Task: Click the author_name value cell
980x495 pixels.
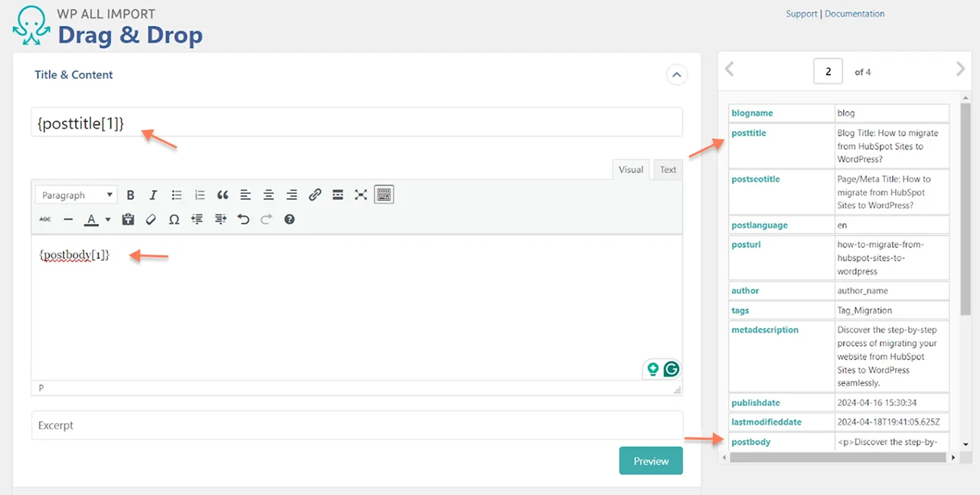Action: point(892,290)
